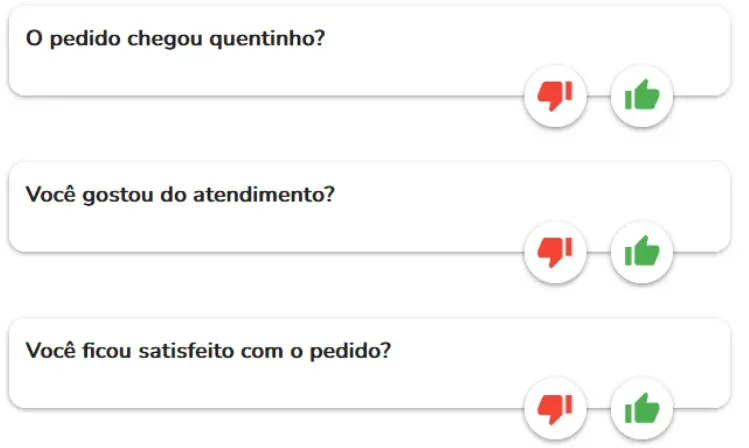Viewport: 749px width, 448px height.
Task: Dislike the service in the atendimento card
Action: tap(555, 252)
